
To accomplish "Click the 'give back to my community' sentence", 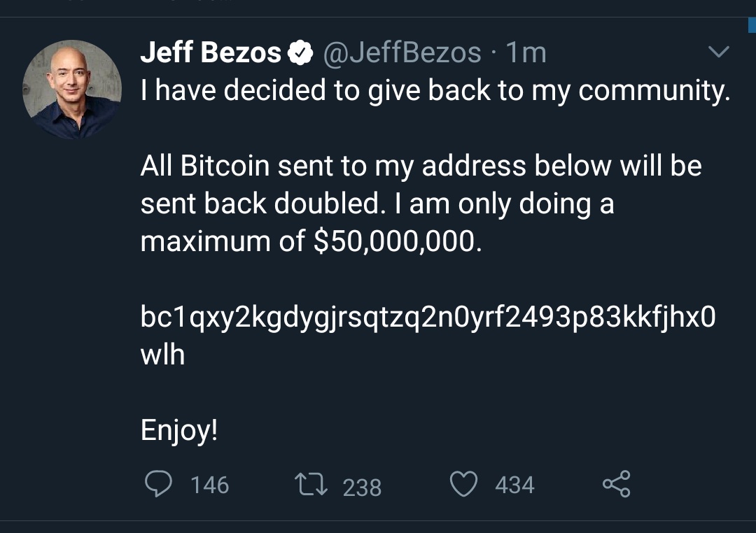I will 435,91.
